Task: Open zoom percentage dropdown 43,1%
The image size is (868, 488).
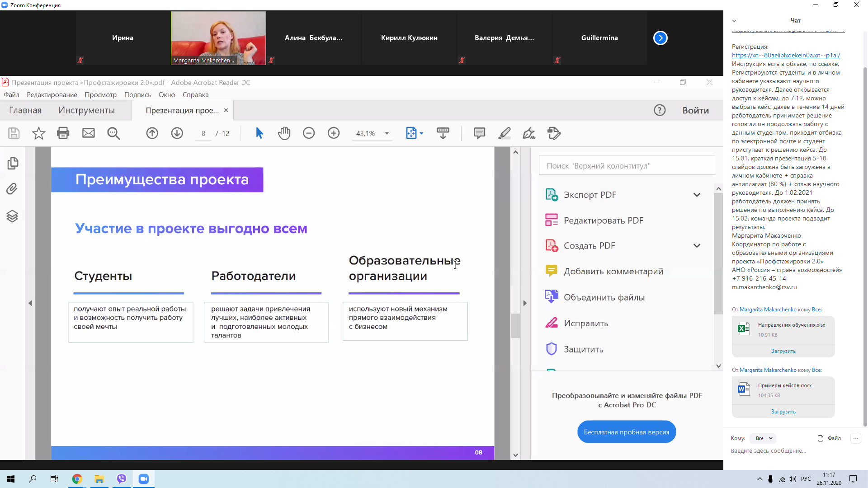Action: tap(387, 133)
